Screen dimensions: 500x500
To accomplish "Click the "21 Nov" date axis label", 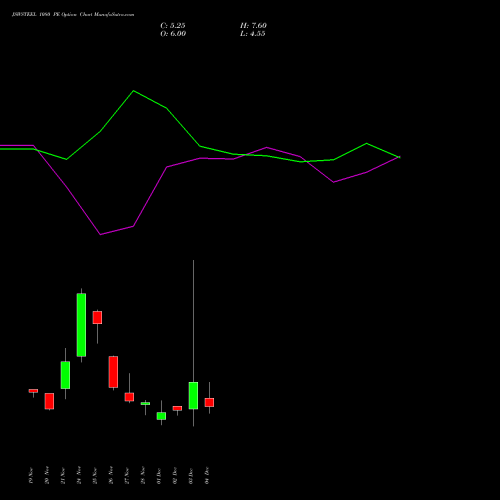I will [x=63, y=476].
